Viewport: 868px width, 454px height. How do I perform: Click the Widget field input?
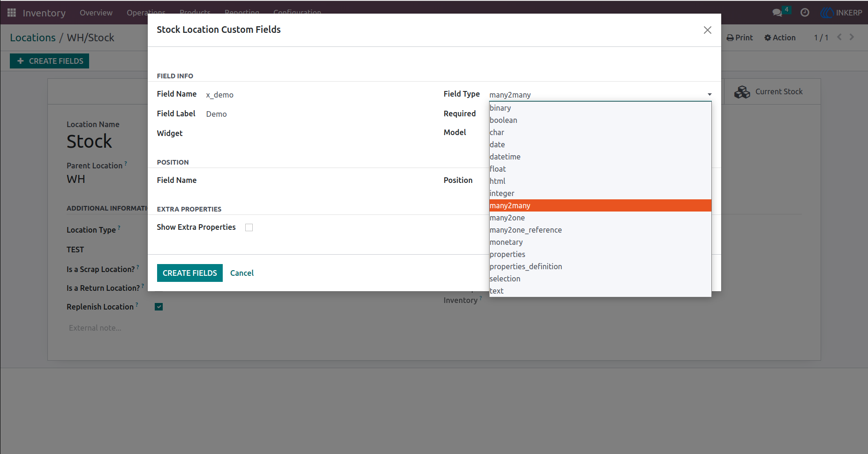pos(314,134)
